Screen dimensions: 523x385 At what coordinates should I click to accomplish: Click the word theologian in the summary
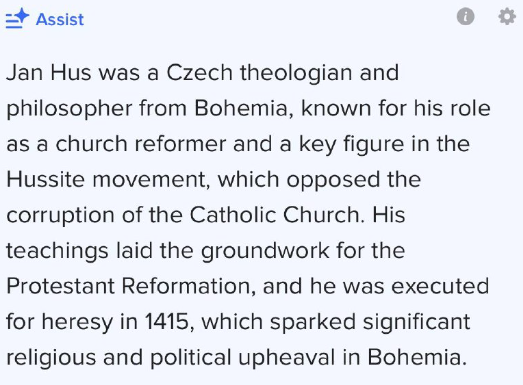point(296,73)
